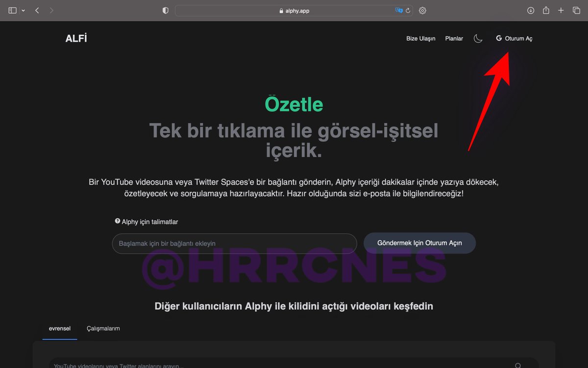Image resolution: width=588 pixels, height=368 pixels.
Task: Go forward to the next page
Action: [x=52, y=10]
